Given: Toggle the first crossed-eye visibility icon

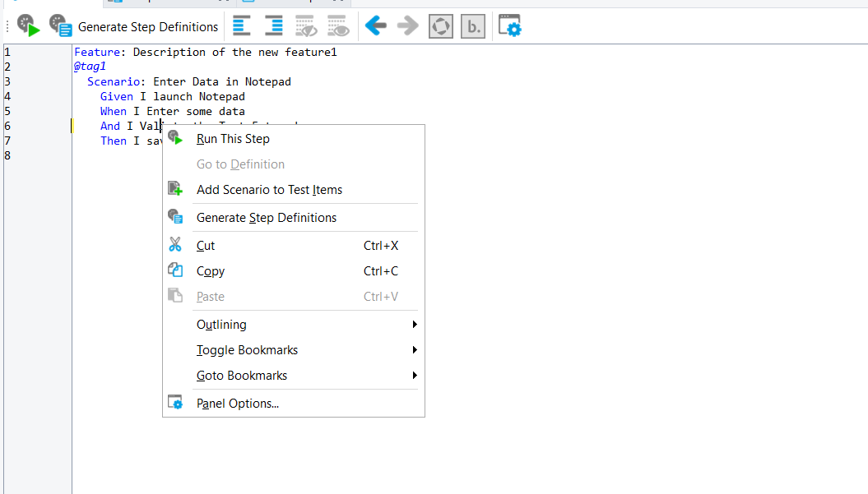Looking at the screenshot, I should pyautogui.click(x=306, y=25).
